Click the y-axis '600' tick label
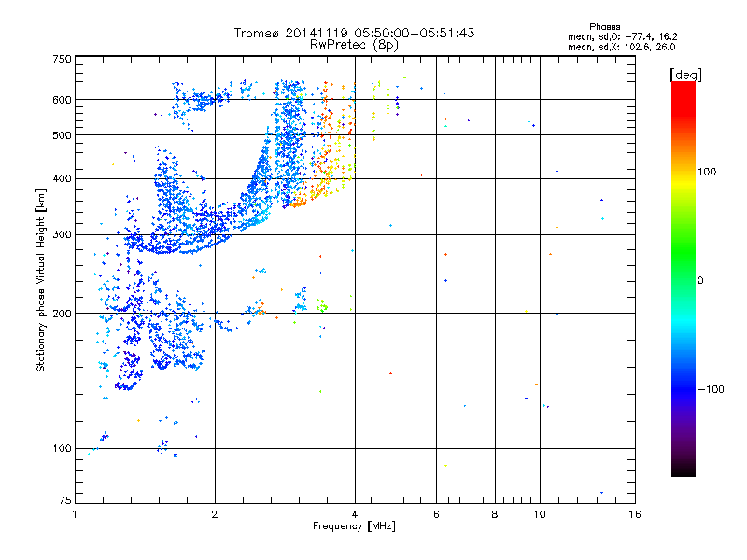Screen dimensions: 747x560 [62, 100]
